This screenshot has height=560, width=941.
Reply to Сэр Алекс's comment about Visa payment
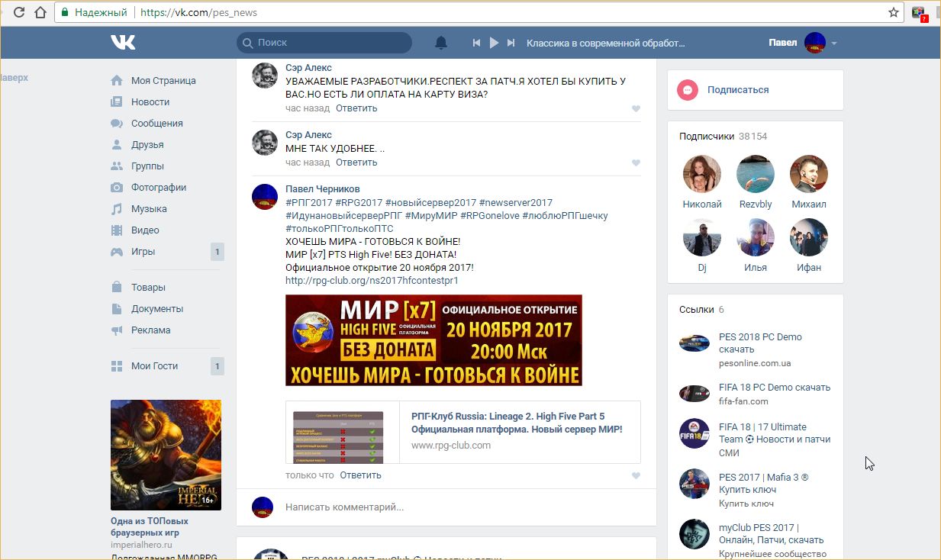(356, 108)
